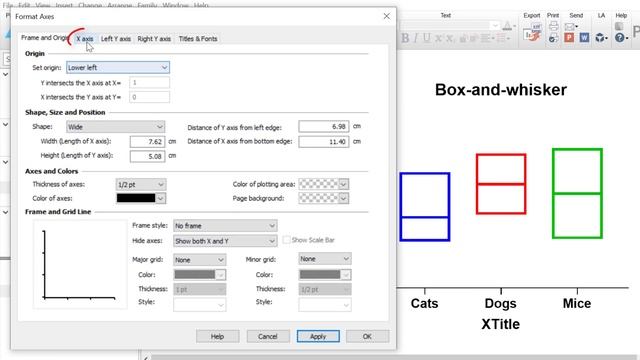The height and width of the screenshot is (360, 640).
Task: Open the Color of plotting area swatch
Action: point(324,184)
